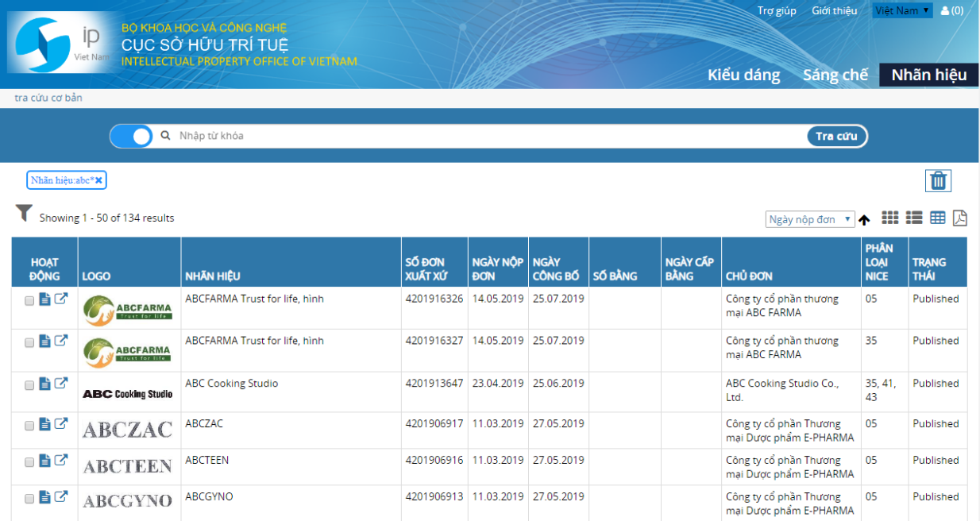The image size is (980, 521).
Task: Click the Trạng thái column header
Action: tap(929, 269)
